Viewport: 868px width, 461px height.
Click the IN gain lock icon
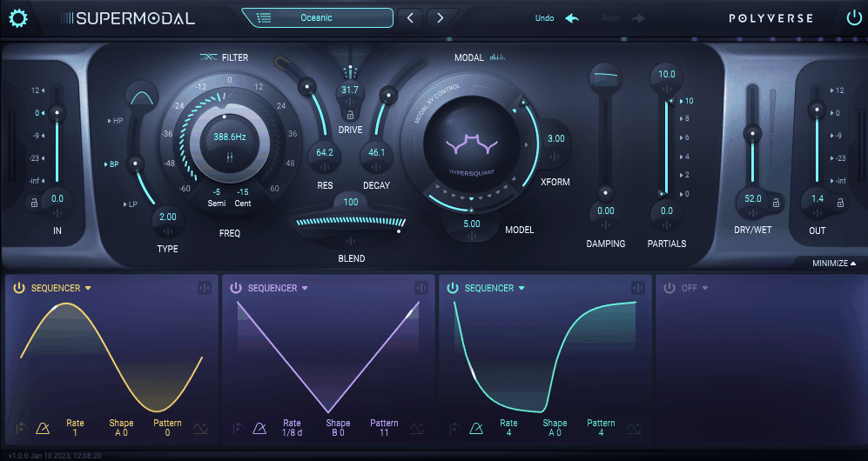pos(35,204)
